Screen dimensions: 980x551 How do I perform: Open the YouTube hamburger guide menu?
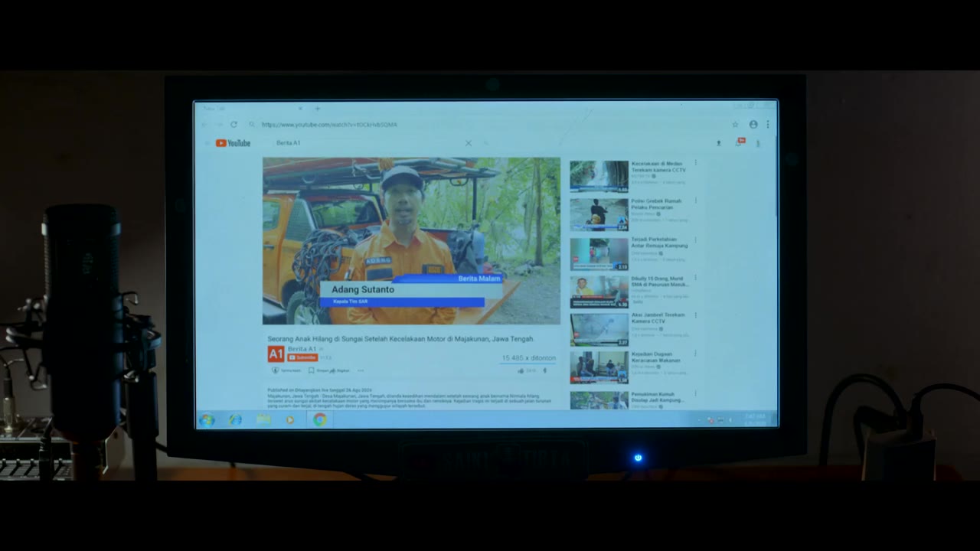(206, 143)
